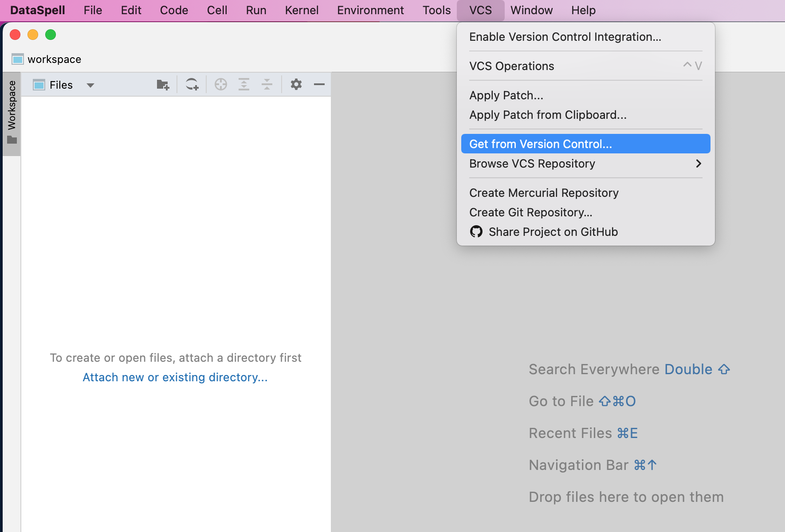Choose Get from Version Control...

click(585, 144)
